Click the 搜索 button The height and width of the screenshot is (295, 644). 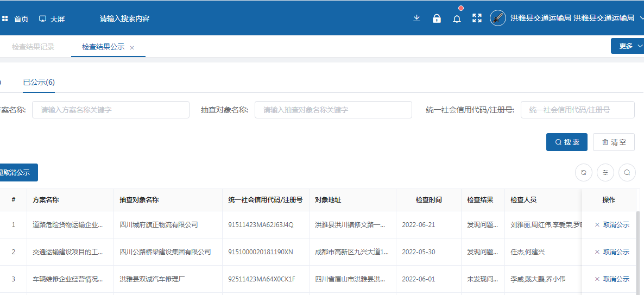pos(567,142)
